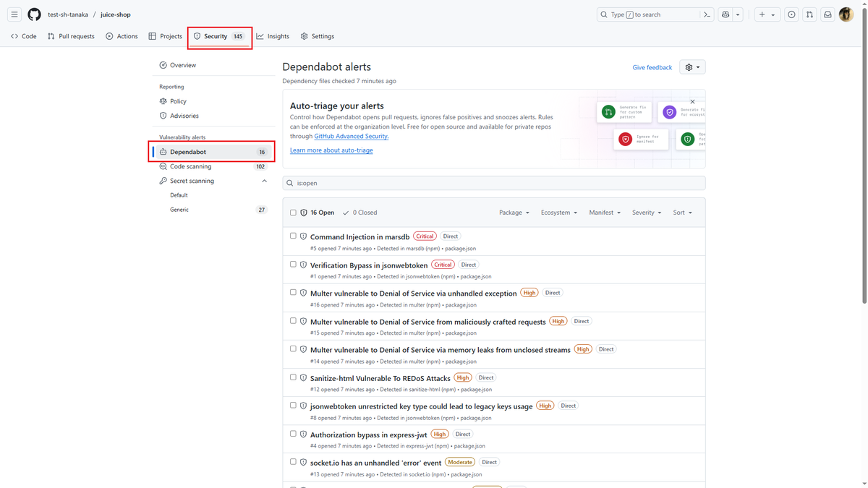Click the search magnifier in filter box
Image resolution: width=868 pixels, height=488 pixels.
point(290,184)
